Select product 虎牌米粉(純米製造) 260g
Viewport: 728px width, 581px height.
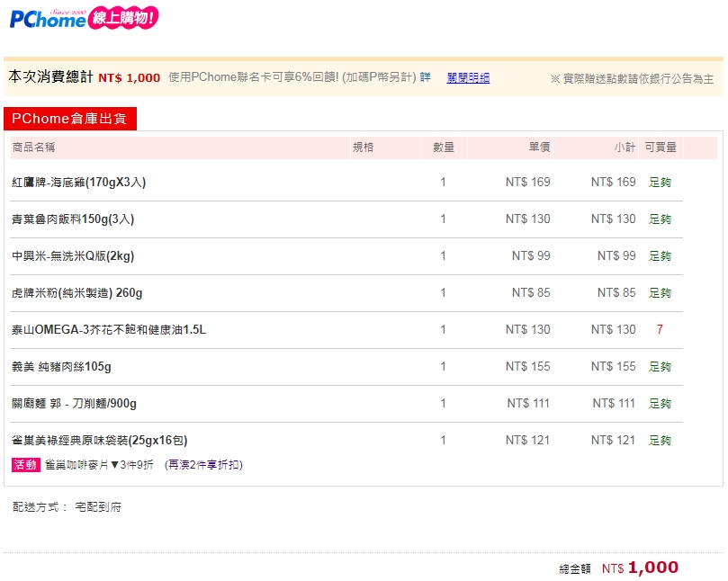(x=77, y=293)
